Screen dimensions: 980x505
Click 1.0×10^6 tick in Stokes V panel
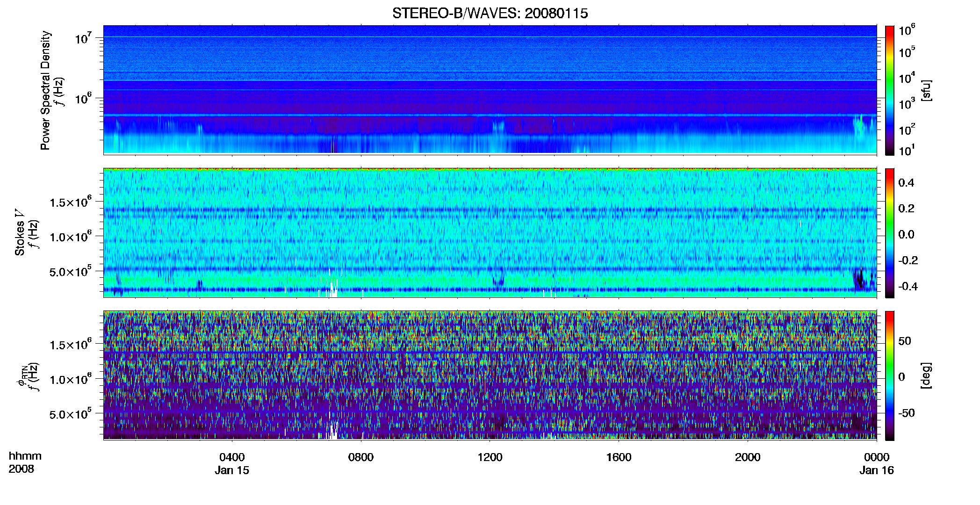(x=70, y=236)
